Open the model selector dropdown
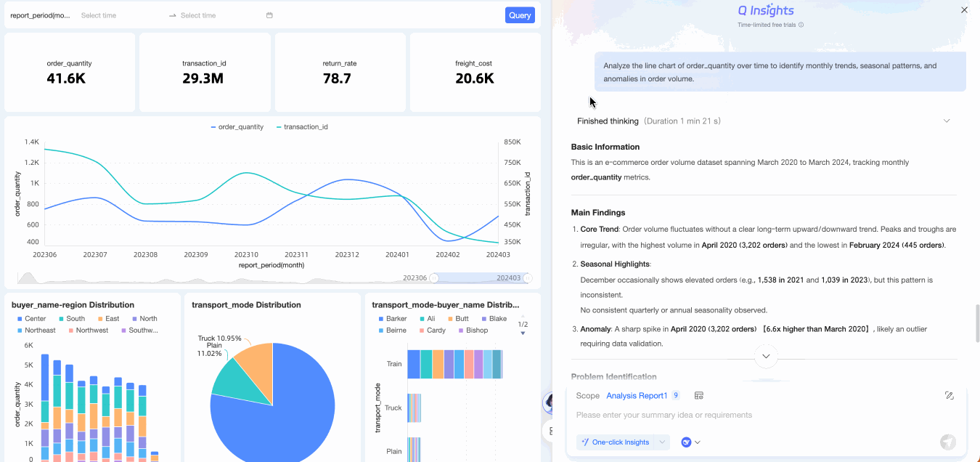 click(x=690, y=442)
